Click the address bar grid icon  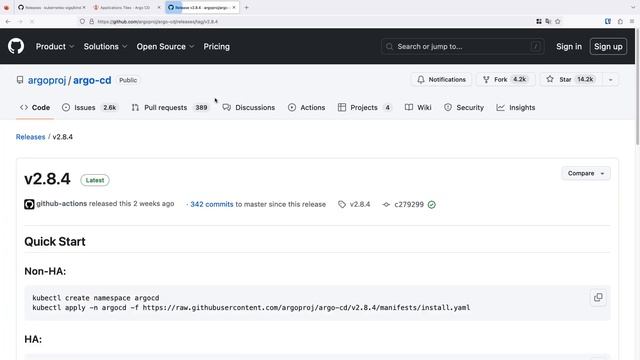(x=539, y=21)
